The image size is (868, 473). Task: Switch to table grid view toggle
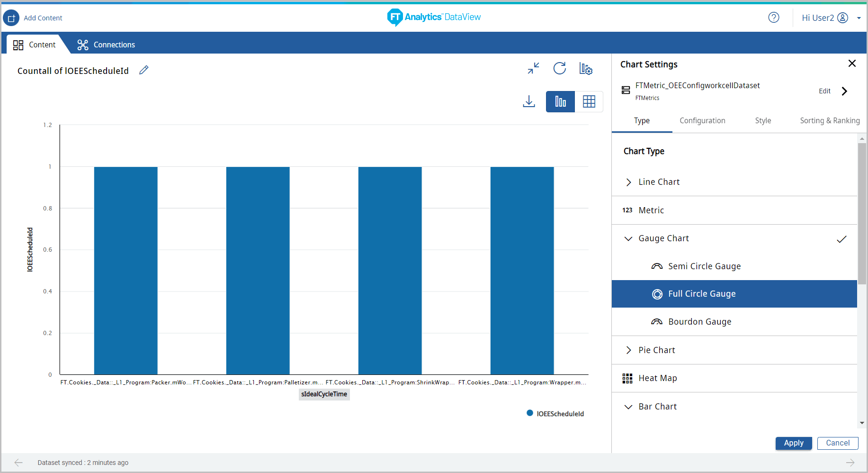tap(589, 101)
